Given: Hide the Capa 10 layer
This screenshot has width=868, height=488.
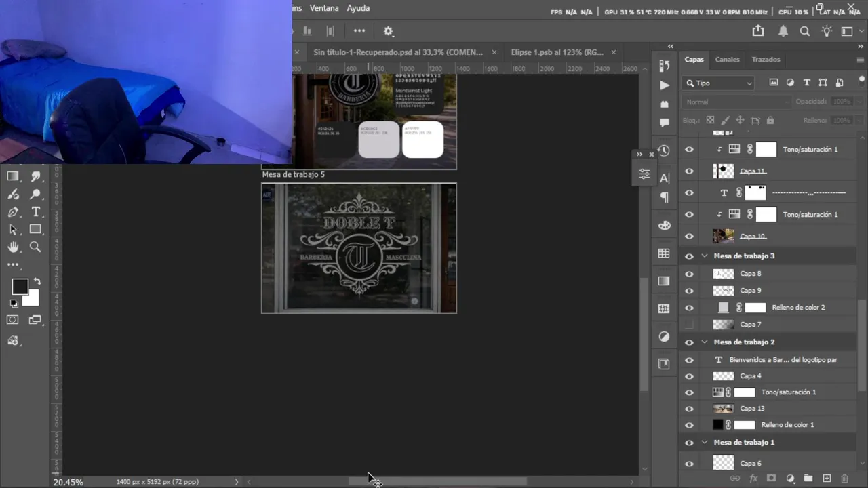Looking at the screenshot, I should 690,237.
